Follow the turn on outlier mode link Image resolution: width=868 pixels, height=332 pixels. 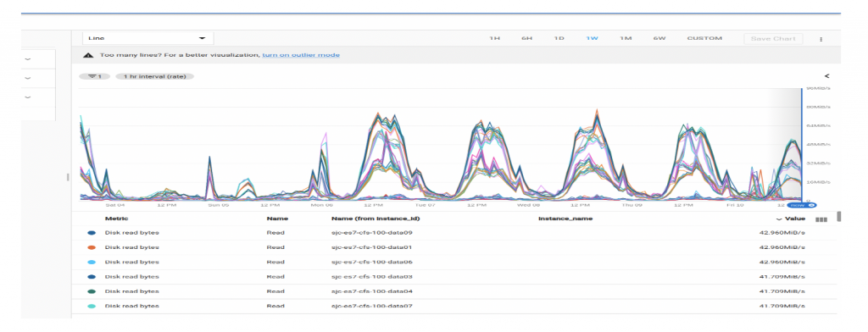pos(301,55)
